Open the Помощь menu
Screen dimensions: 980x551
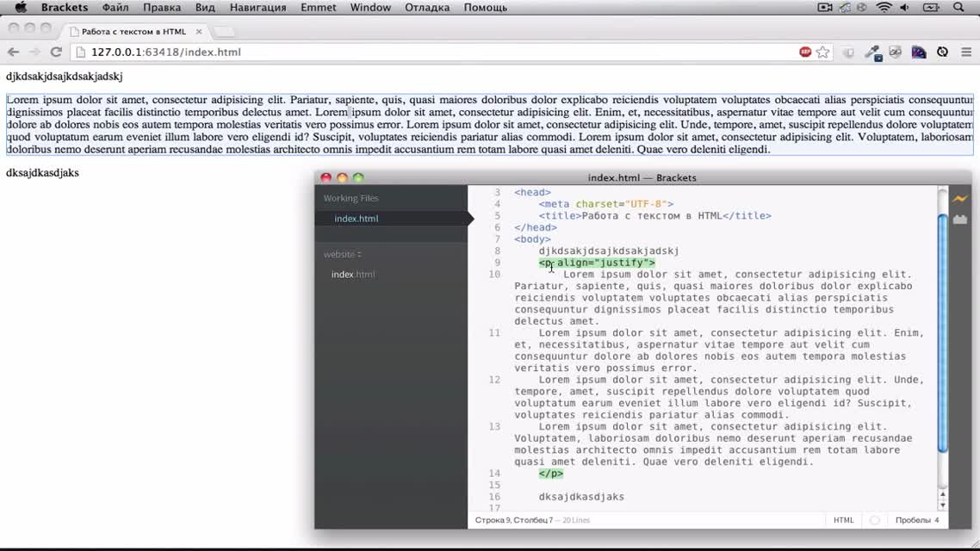[485, 8]
